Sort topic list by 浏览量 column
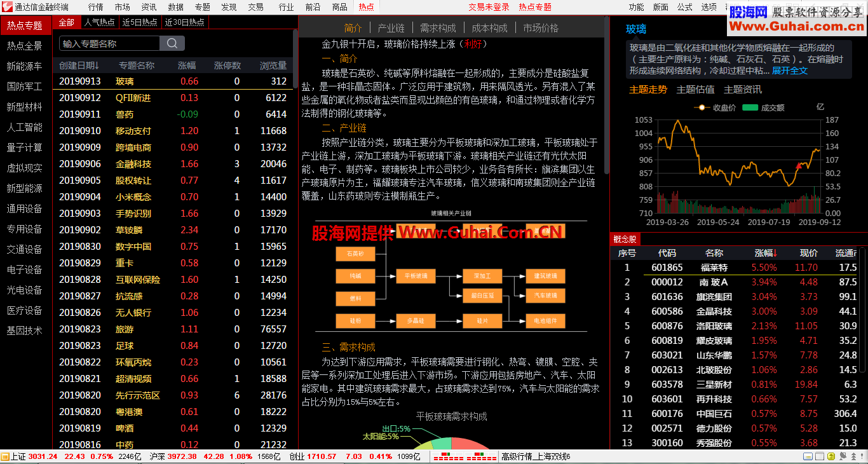Screen dimensions: 868x464 pos(273,65)
